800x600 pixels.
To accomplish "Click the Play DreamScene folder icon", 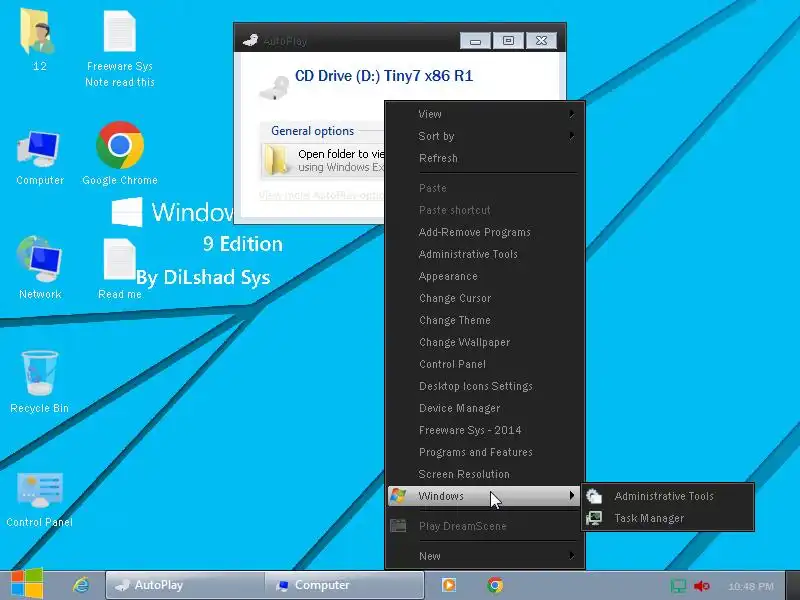I will pyautogui.click(x=398, y=526).
